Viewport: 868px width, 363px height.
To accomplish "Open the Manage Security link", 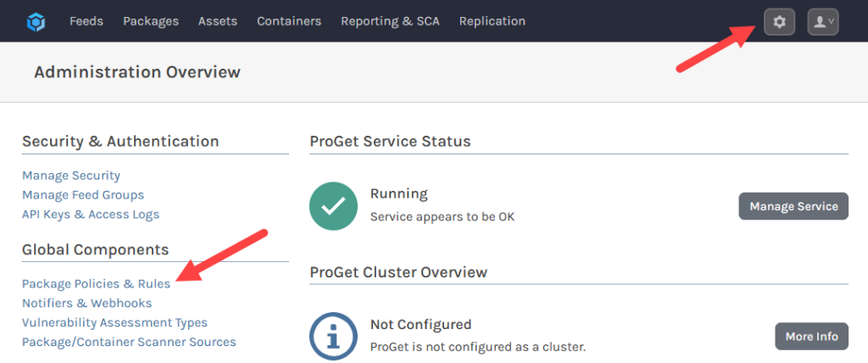I will 71,176.
